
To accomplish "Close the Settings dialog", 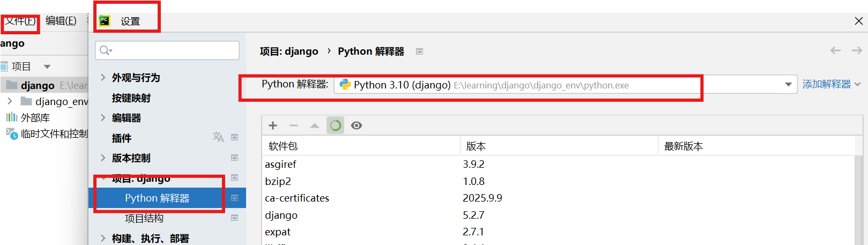I will [858, 21].
